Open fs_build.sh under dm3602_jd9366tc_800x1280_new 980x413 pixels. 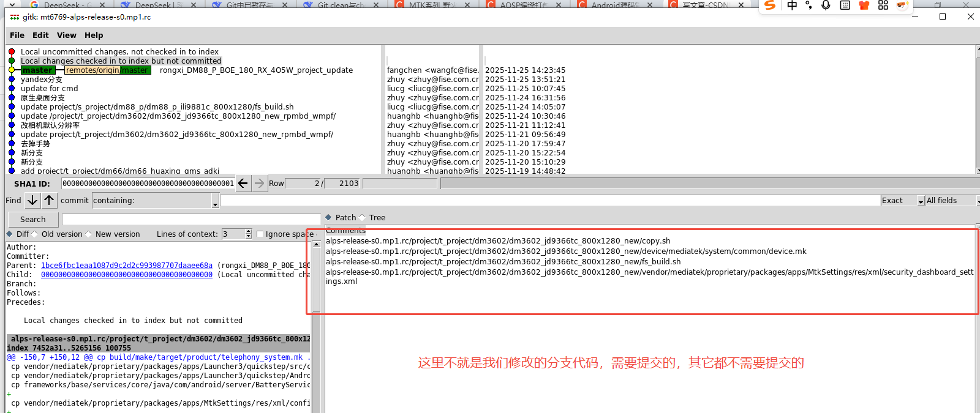503,262
